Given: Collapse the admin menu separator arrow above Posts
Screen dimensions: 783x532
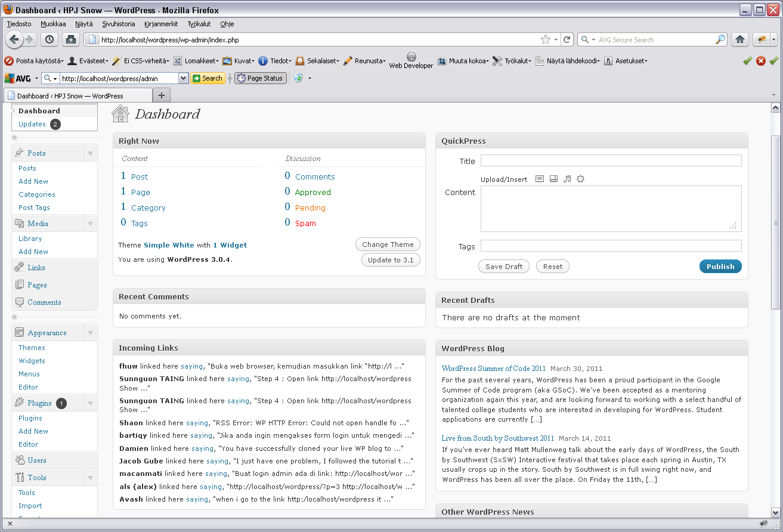Looking at the screenshot, I should click(15, 138).
